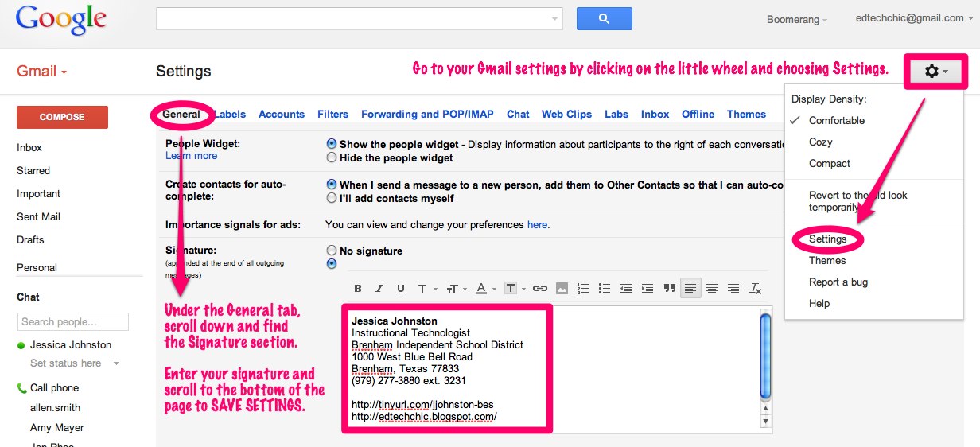Open the Starred folder
The width and height of the screenshot is (980, 447).
33,171
